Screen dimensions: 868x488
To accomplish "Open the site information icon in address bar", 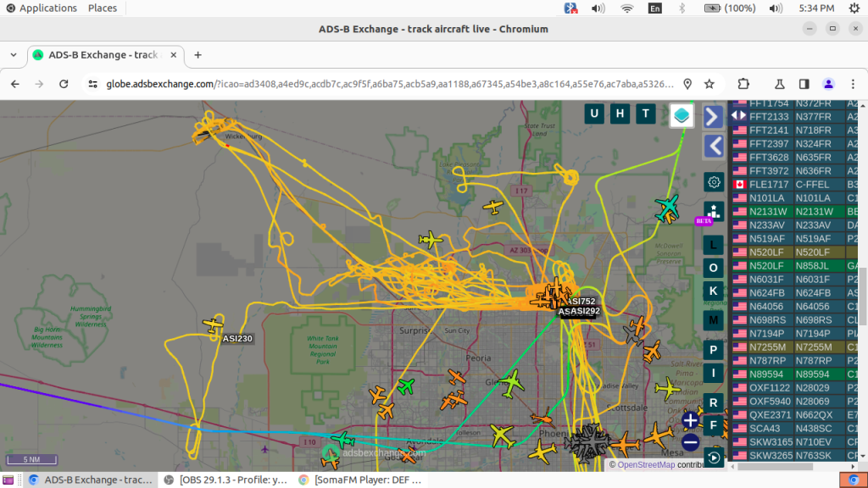I will (x=93, y=84).
